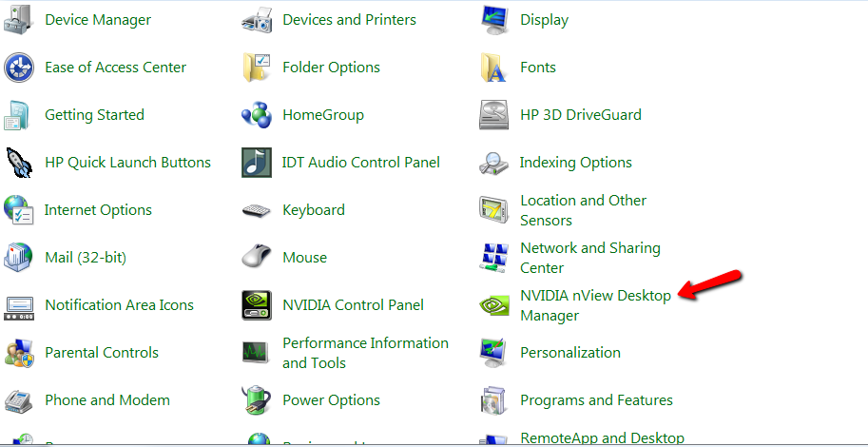Click the Devices and Printers icon

(257, 20)
